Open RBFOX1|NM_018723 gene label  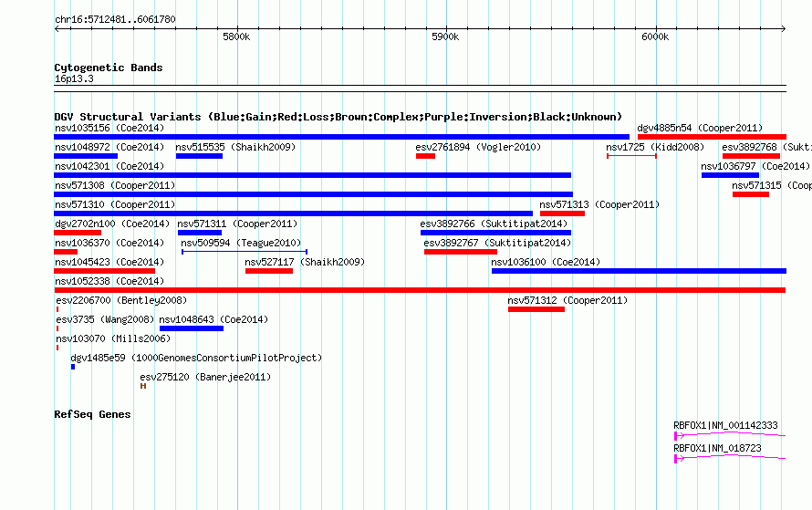717,448
